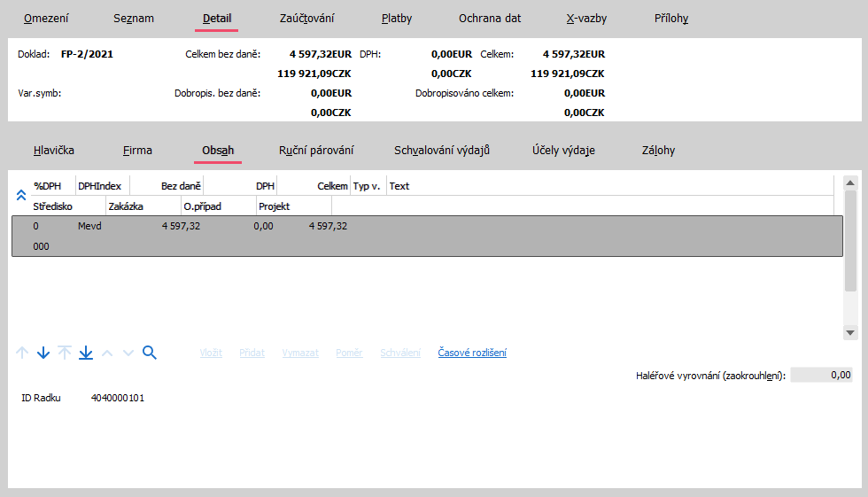Click the DPHIndex column header

point(103,186)
